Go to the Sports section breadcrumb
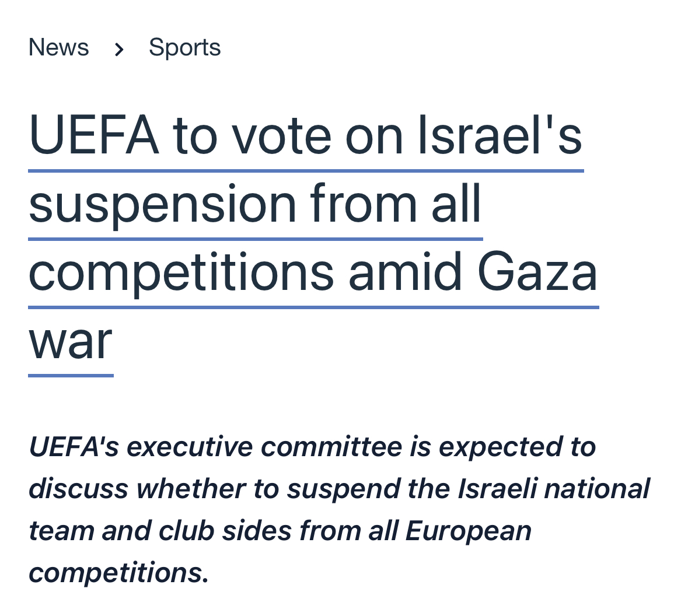688x616 pixels. point(185,47)
